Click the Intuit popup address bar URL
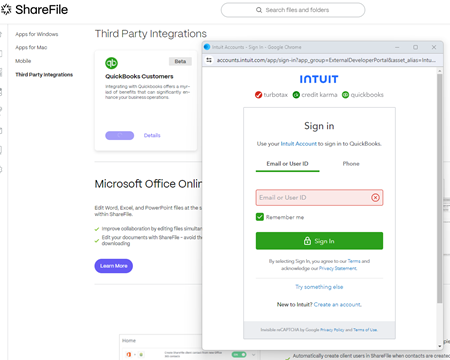 326,60
